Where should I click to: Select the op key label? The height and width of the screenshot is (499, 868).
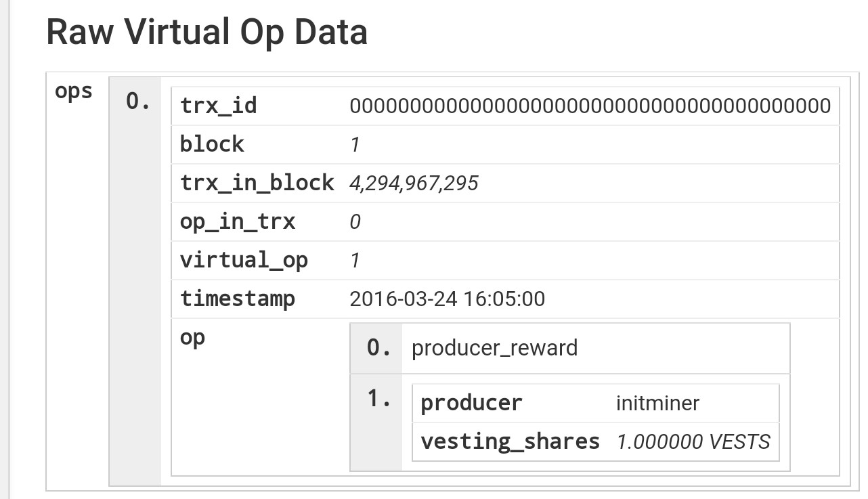coord(192,337)
